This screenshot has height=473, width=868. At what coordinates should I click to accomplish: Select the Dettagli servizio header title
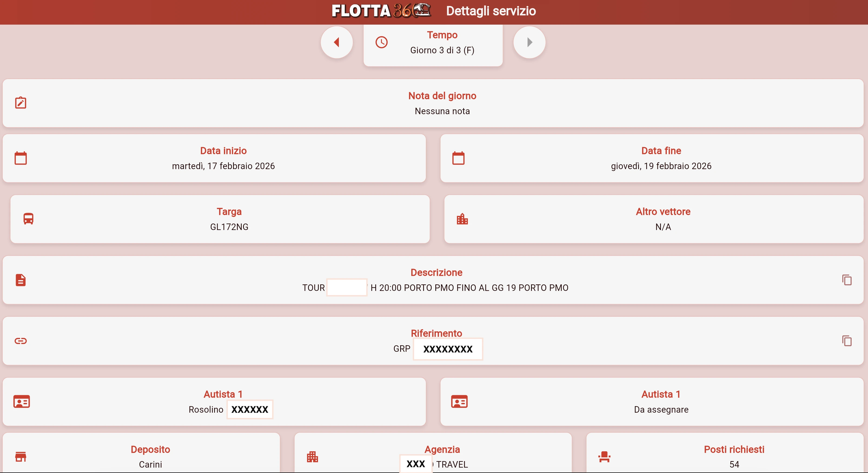[491, 11]
